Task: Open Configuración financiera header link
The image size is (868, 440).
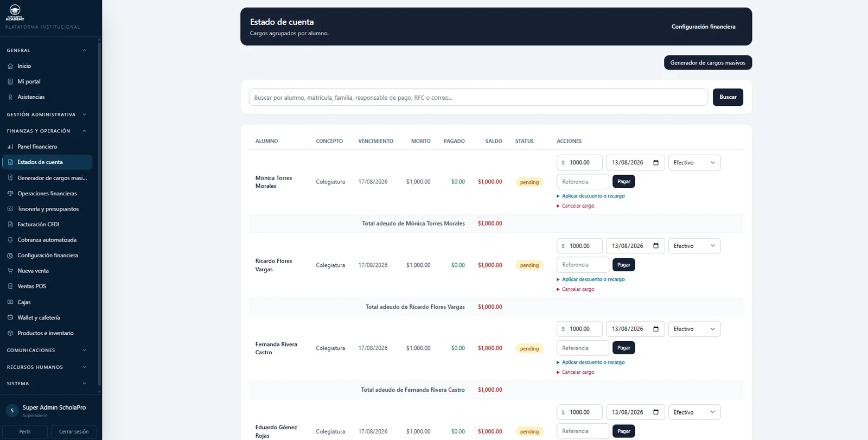Action: pyautogui.click(x=704, y=27)
